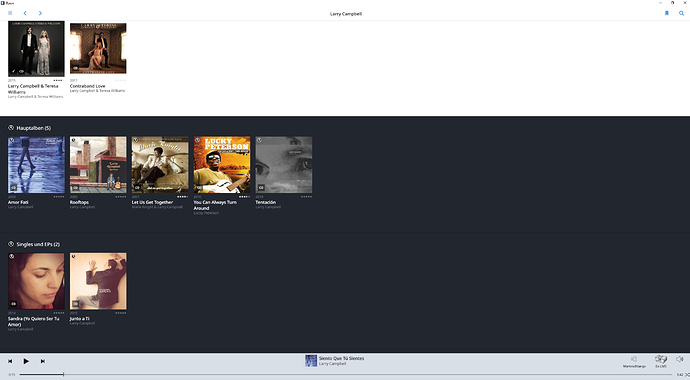The image size is (690, 380).
Task: Click the bookmark icon in the header
Action: (667, 13)
